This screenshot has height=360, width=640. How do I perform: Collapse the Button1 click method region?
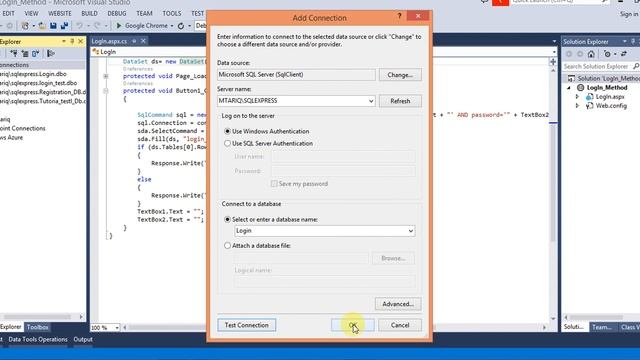pos(106,91)
